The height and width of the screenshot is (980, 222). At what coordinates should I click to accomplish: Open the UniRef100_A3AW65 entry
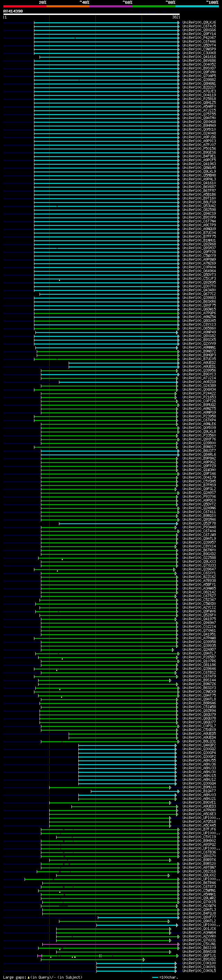pyautogui.click(x=199, y=589)
